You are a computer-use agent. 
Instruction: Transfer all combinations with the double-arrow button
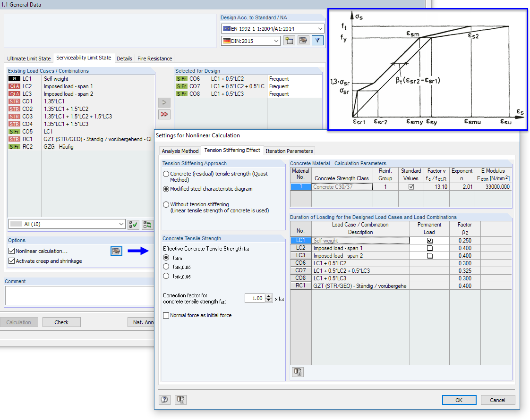coord(164,114)
